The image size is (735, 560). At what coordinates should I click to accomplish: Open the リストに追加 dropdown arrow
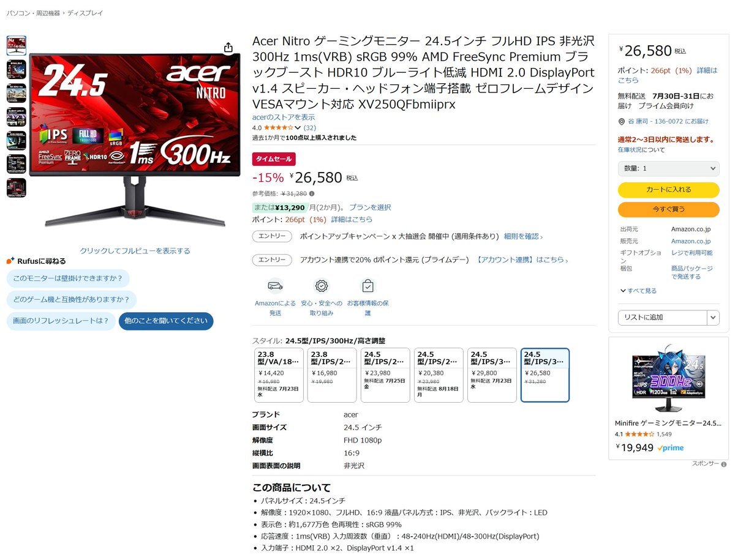tap(713, 317)
